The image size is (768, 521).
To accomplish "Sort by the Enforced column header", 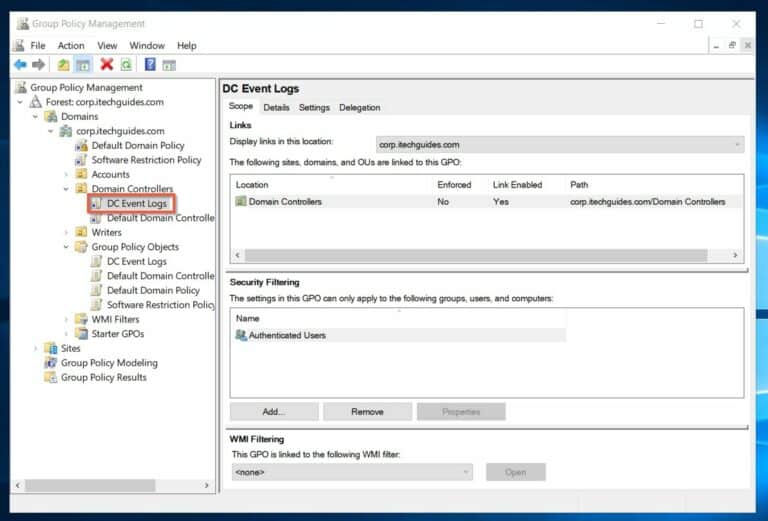I will click(x=454, y=185).
